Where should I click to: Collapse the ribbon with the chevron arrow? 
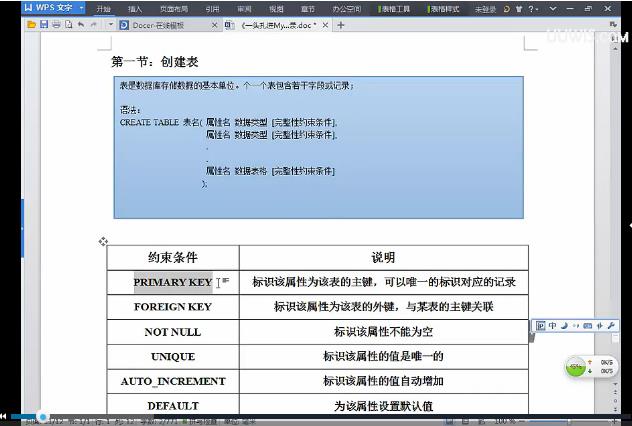[x=553, y=8]
